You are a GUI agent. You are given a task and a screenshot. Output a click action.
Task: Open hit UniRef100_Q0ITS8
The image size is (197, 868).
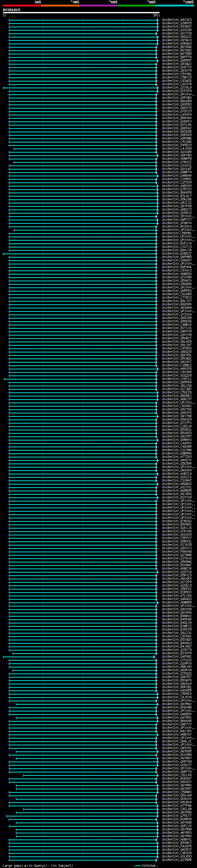pos(177,33)
